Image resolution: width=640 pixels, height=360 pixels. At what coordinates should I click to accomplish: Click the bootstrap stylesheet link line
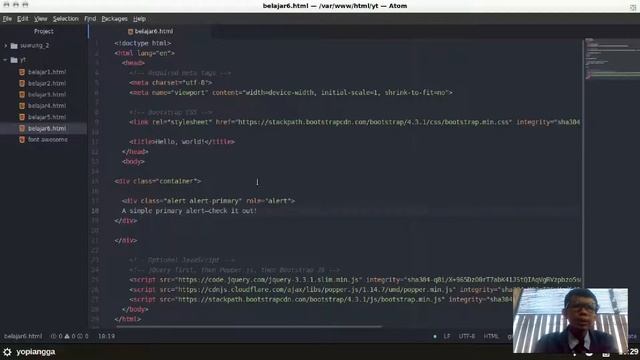[355, 122]
